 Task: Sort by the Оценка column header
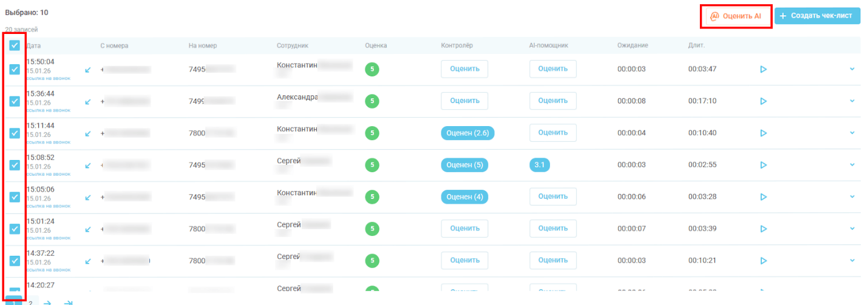376,46
